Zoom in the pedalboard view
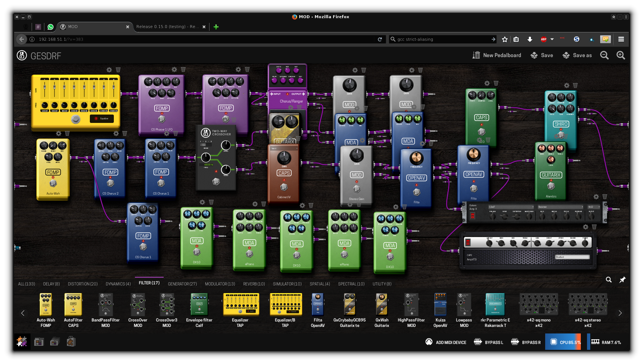The width and height of the screenshot is (643, 364). click(621, 55)
